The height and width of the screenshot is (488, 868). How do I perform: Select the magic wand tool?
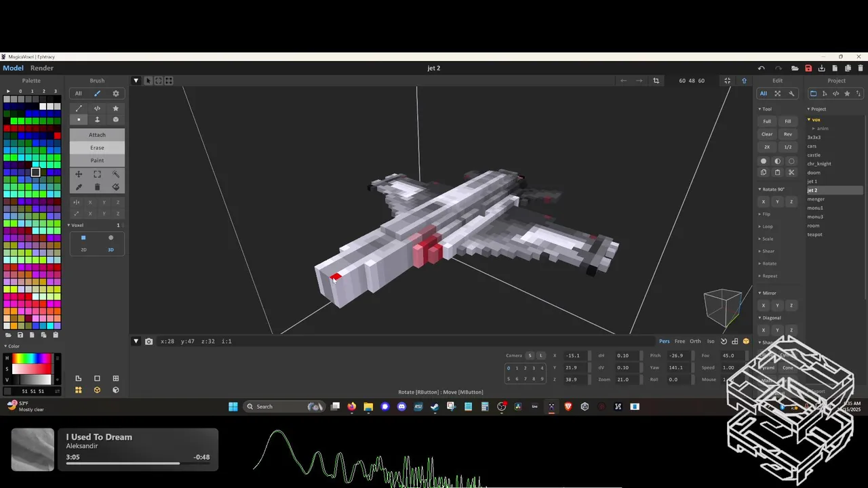(x=115, y=174)
